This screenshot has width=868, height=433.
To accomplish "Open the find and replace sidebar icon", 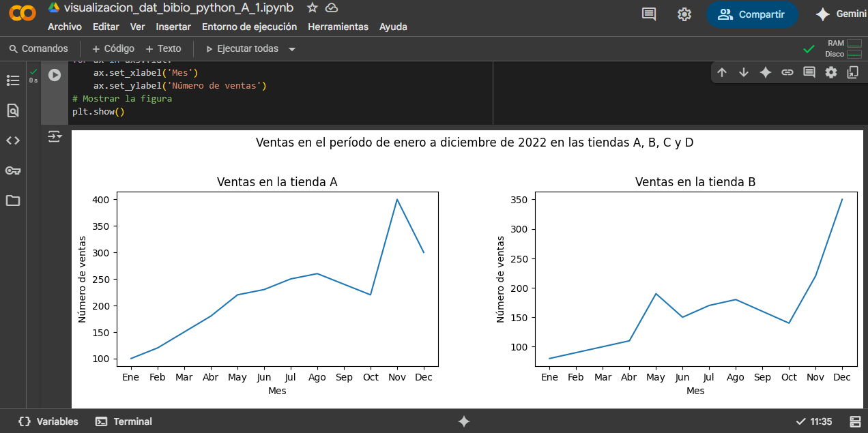I will (13, 110).
